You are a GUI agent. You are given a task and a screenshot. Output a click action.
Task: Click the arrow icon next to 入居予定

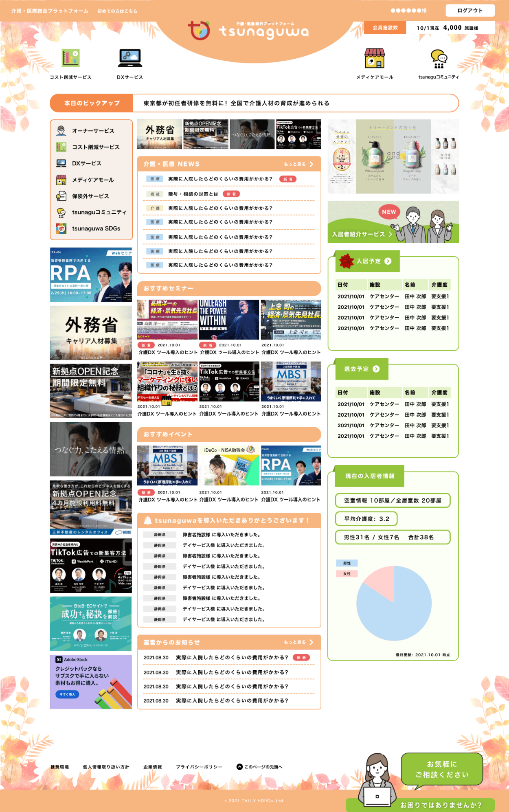point(388,261)
